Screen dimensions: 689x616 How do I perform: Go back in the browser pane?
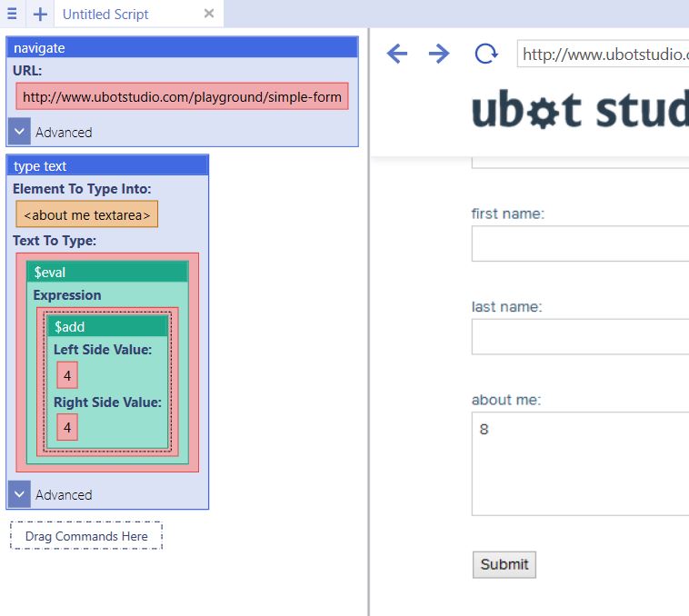[397, 54]
